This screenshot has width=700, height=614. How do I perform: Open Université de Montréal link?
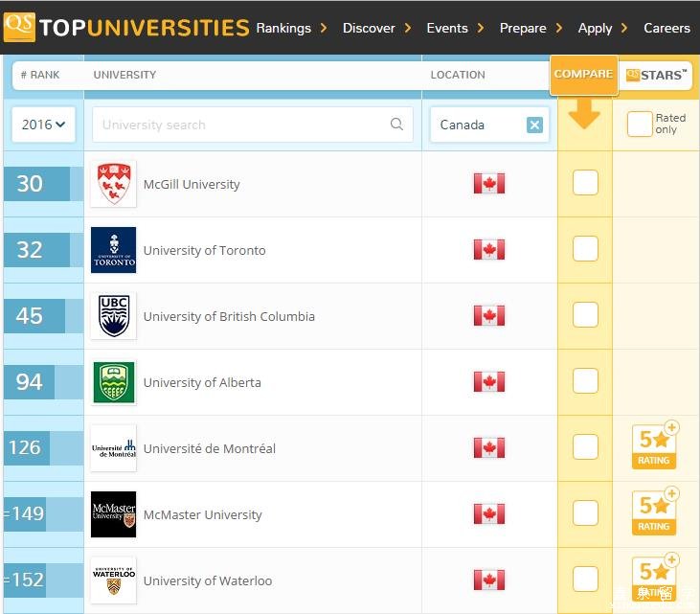(210, 448)
